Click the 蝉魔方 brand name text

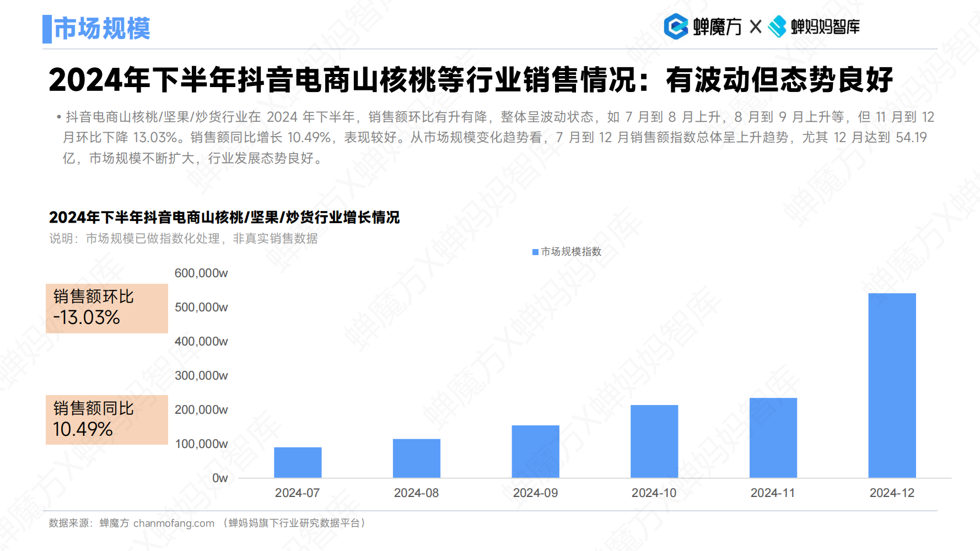tap(717, 27)
